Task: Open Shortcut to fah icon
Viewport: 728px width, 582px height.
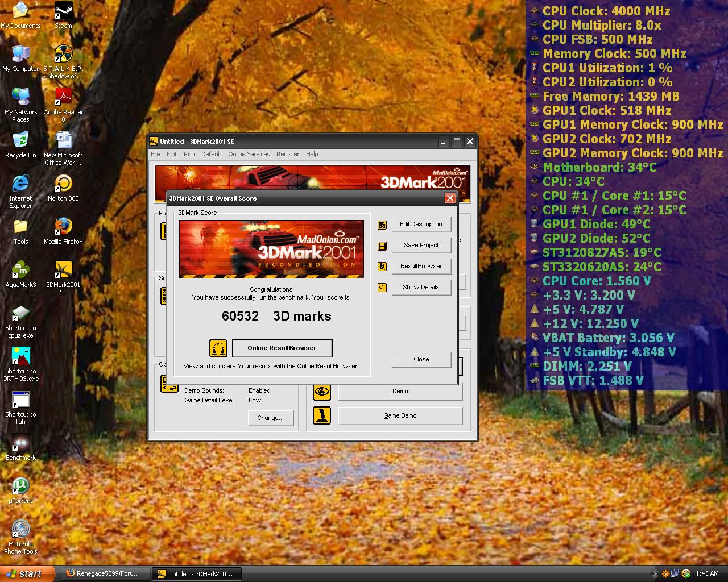Action: tap(20, 408)
